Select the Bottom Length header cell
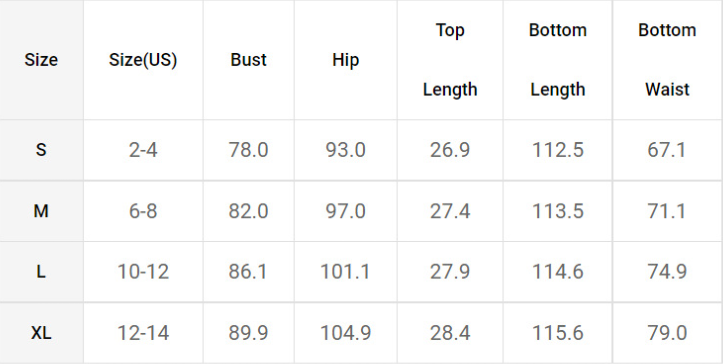 [557, 60]
